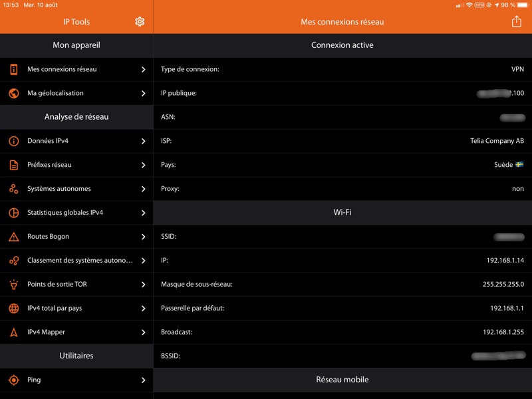
Task: Tap the phone icon for Mes connexions réseau
Action: coord(13,69)
